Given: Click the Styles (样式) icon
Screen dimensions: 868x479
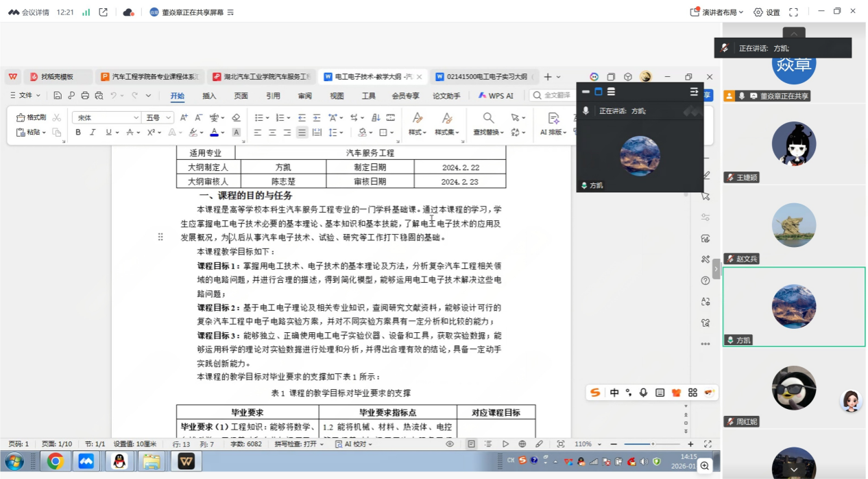Looking at the screenshot, I should (417, 124).
